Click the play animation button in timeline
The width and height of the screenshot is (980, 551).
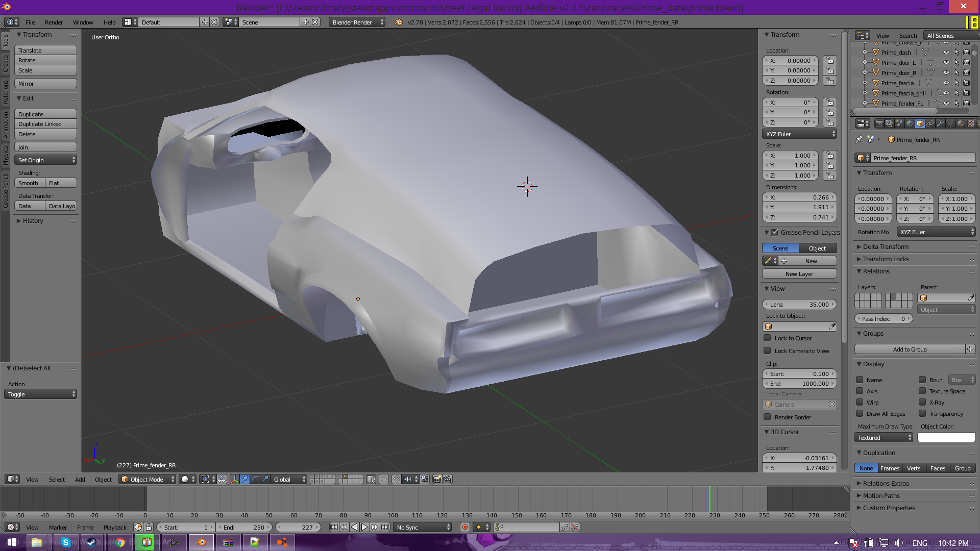[364, 527]
